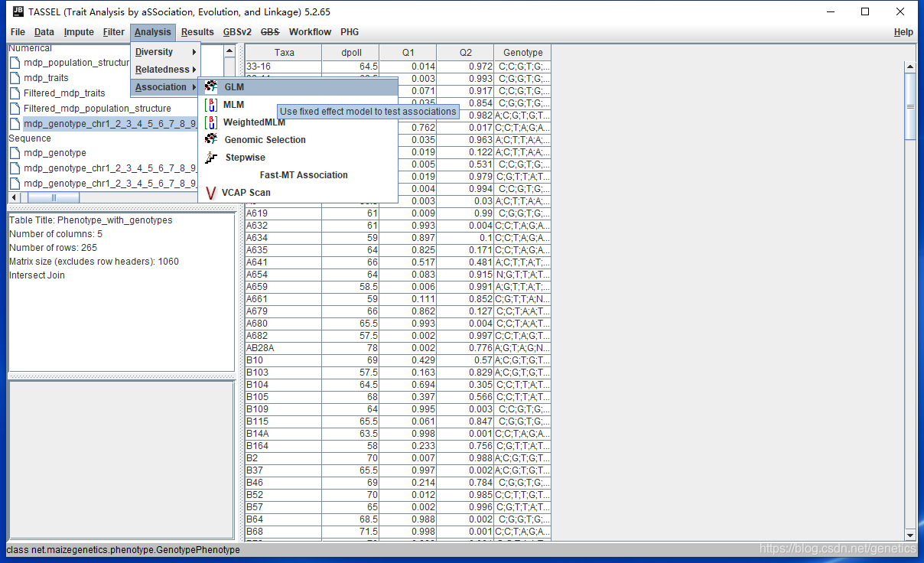
Task: Select Filtered_mdp_population_structure tree item
Action: pyautogui.click(x=97, y=109)
